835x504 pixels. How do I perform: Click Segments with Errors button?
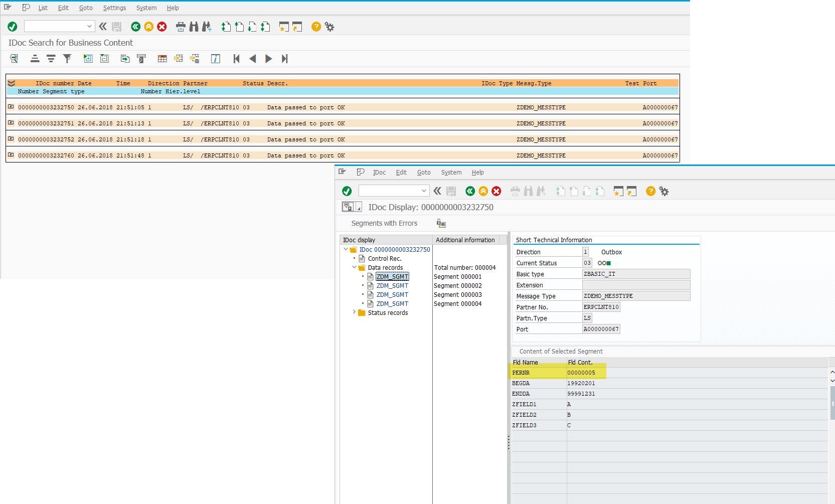tap(384, 223)
